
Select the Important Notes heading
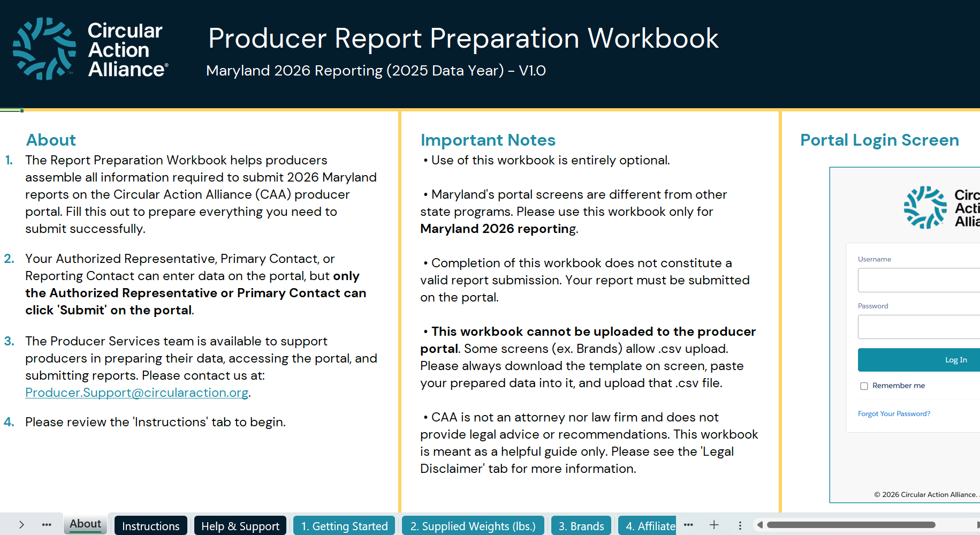click(x=488, y=140)
